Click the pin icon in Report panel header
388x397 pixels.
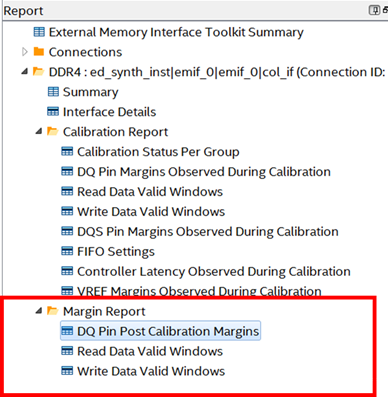(374, 10)
